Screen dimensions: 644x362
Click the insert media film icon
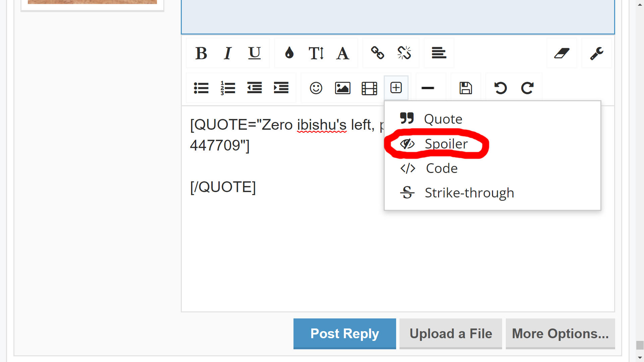coord(369,88)
